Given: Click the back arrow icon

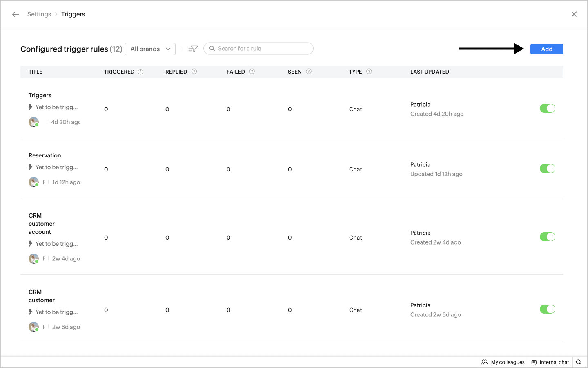Looking at the screenshot, I should 16,14.
